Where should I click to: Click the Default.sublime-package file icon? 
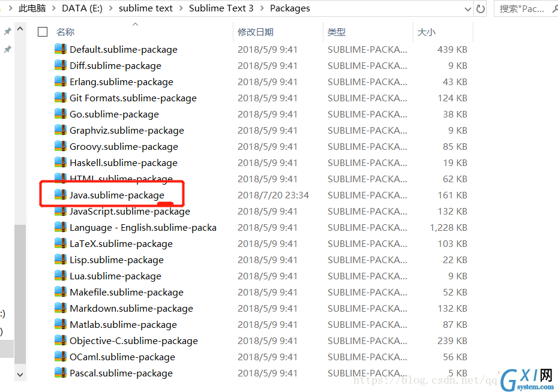[61, 49]
